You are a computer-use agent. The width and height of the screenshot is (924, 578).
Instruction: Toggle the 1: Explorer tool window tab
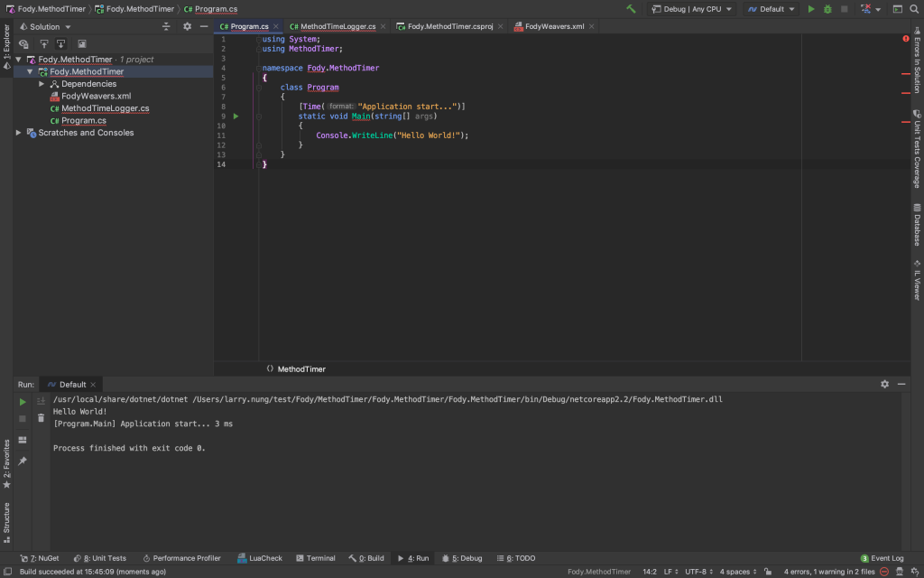pos(6,47)
